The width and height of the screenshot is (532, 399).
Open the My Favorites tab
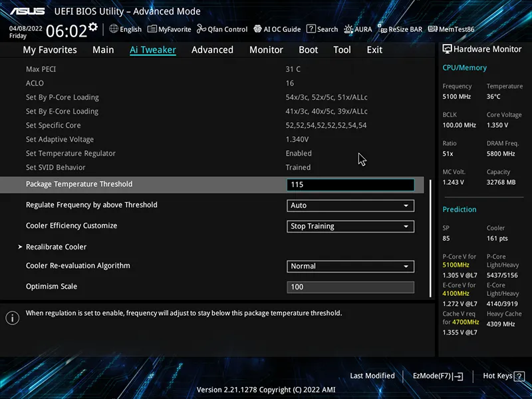coord(50,50)
